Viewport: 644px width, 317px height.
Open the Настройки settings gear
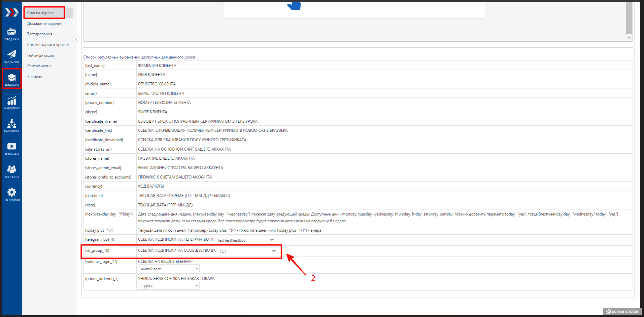pyautogui.click(x=12, y=194)
